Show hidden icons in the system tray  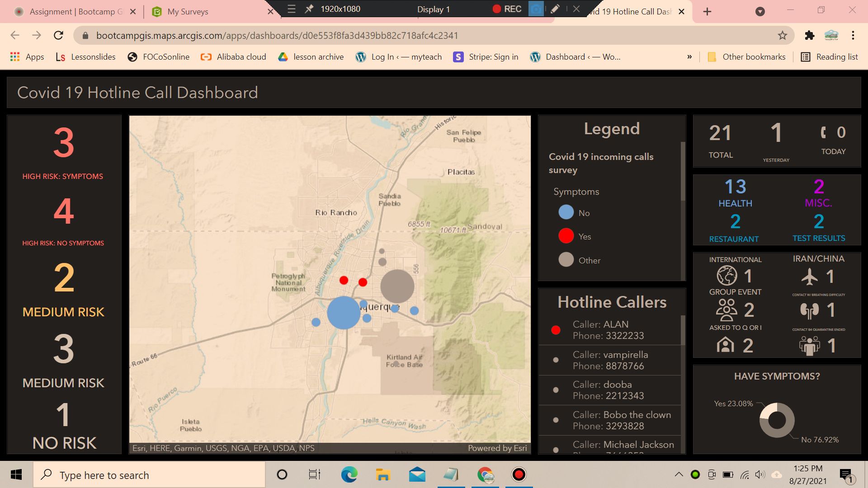[x=679, y=475]
